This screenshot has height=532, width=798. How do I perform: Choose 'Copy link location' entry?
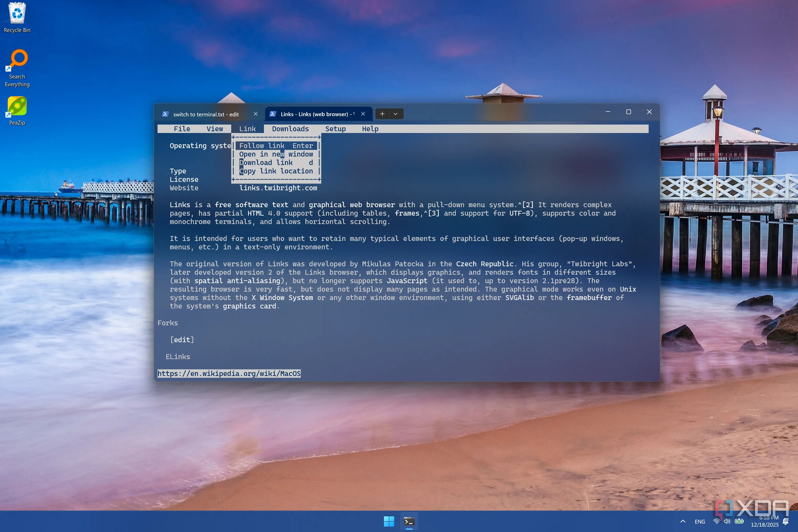(276, 171)
